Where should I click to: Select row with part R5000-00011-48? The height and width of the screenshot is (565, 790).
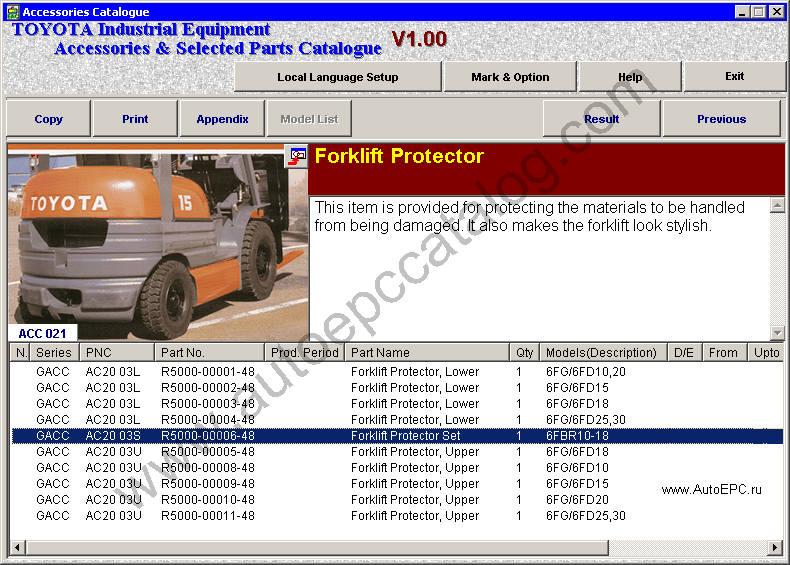click(x=397, y=516)
